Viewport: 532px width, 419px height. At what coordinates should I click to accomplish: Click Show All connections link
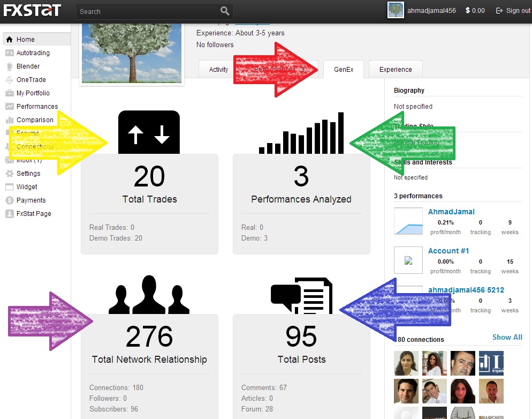click(x=507, y=337)
